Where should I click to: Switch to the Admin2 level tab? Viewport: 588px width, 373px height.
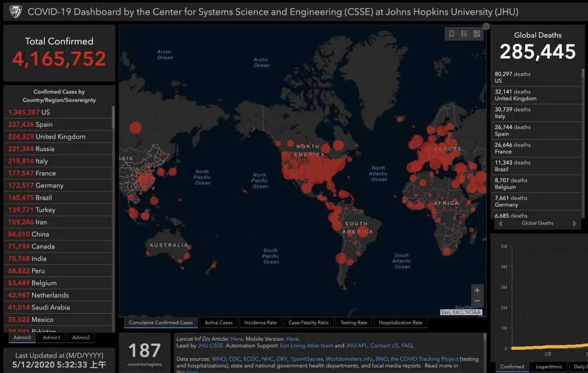[x=81, y=338]
